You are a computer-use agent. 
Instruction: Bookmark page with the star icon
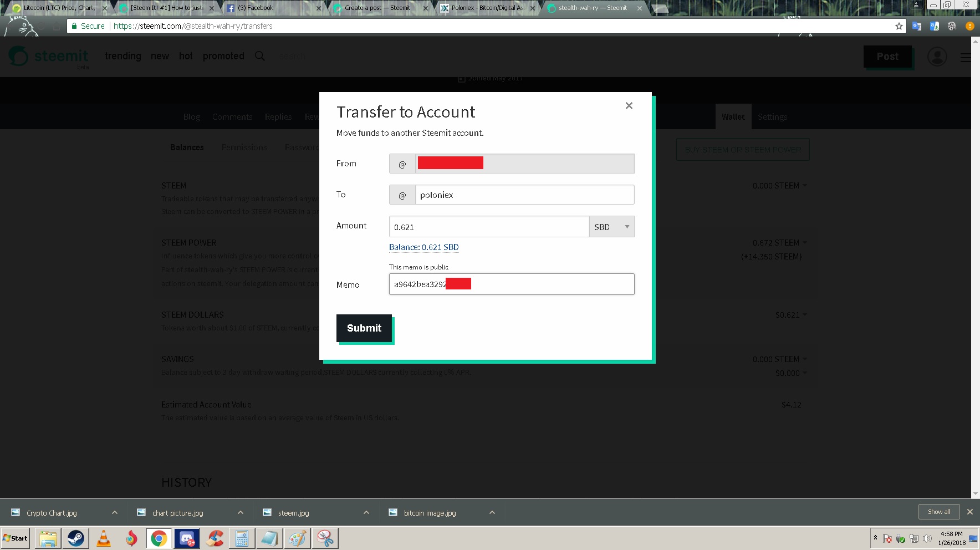tap(899, 26)
